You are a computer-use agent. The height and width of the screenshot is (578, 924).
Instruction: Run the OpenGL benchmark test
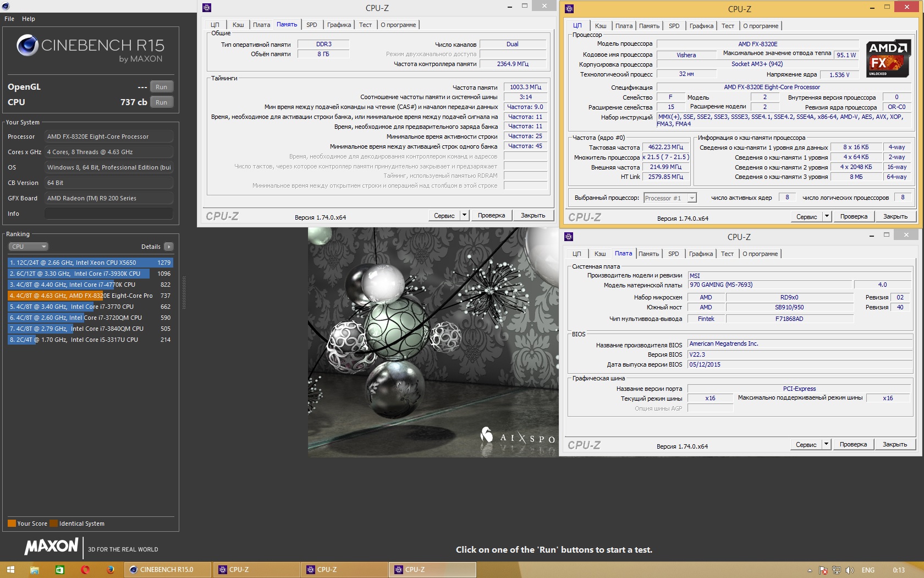point(161,87)
